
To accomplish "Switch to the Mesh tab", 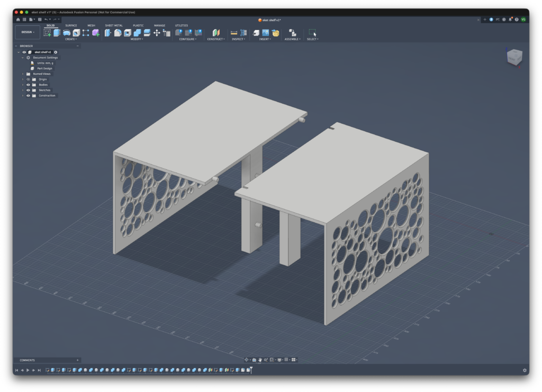I will (x=91, y=25).
